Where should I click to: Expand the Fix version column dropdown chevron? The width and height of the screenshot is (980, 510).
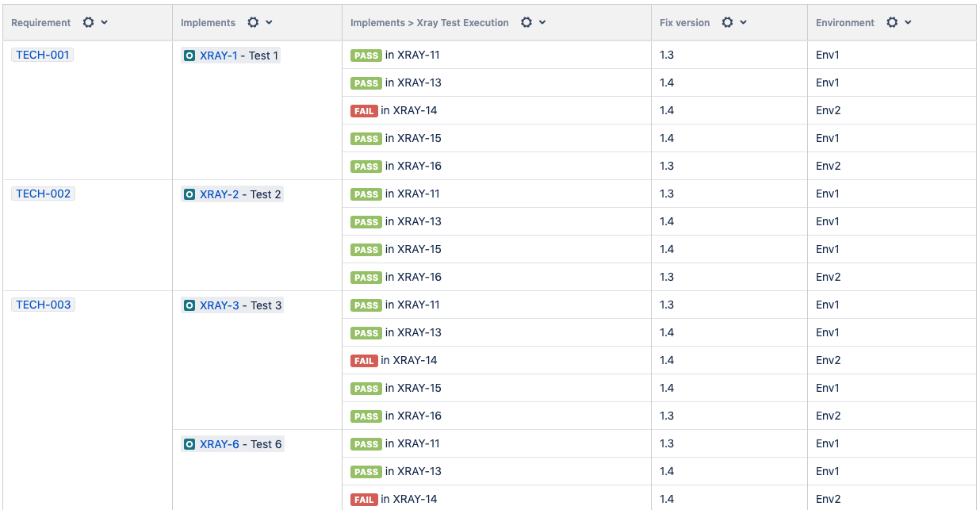pyautogui.click(x=744, y=23)
